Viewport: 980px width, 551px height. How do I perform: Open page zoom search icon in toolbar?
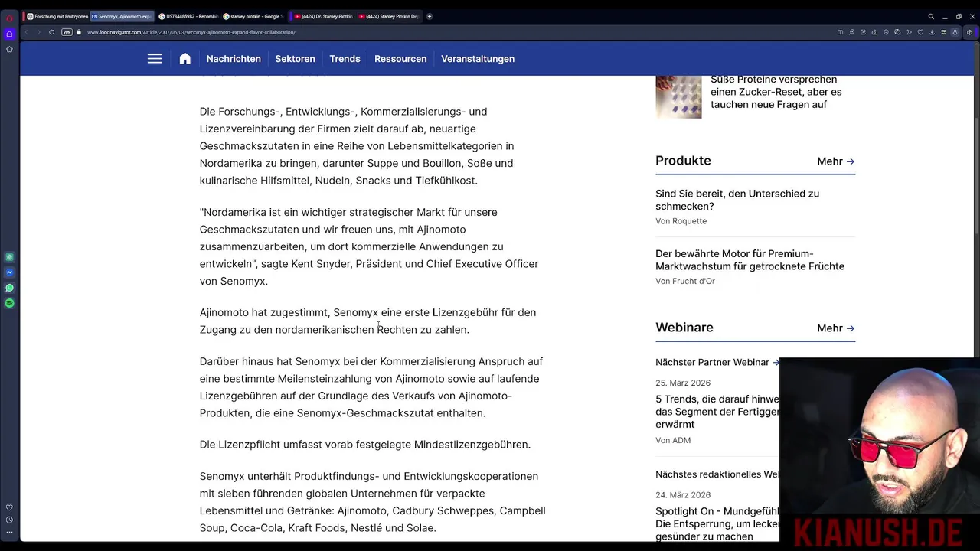pyautogui.click(x=851, y=32)
